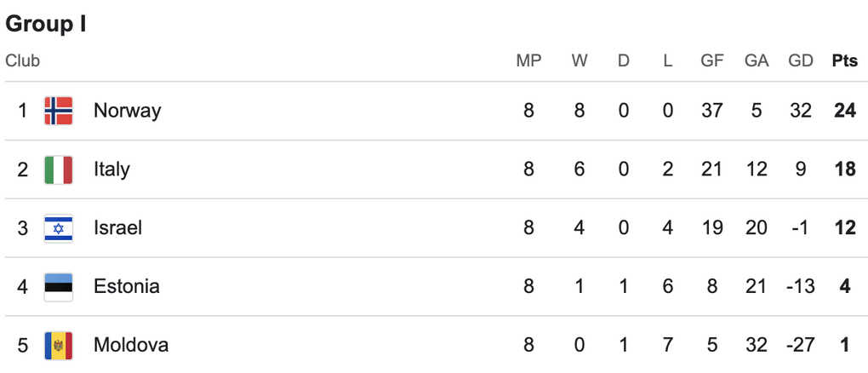Click the Group I heading
868x373 pixels.
click(x=46, y=24)
